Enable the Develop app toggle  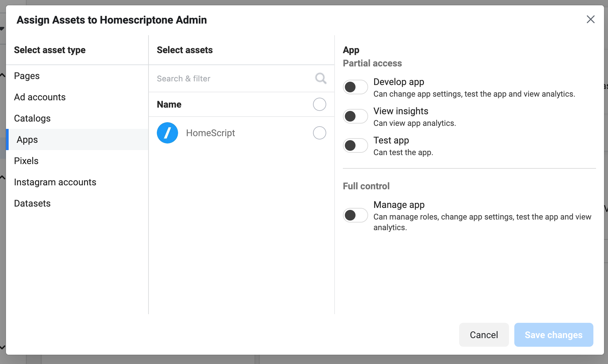(x=355, y=87)
